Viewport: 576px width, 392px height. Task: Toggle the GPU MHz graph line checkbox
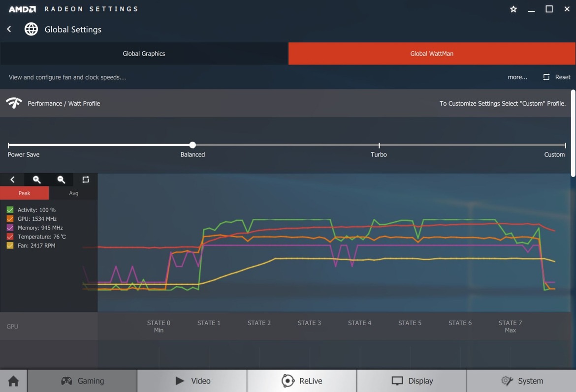coord(10,219)
